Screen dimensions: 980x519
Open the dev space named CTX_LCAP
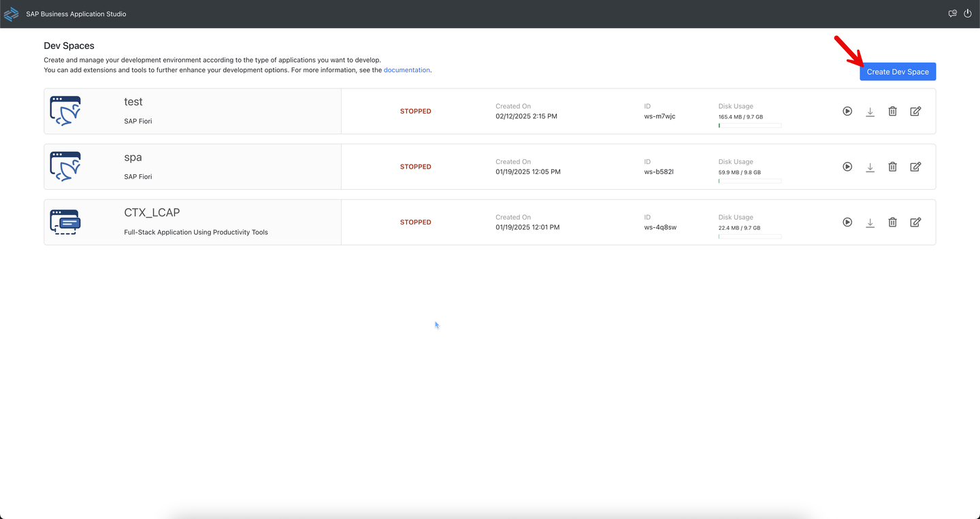(x=152, y=213)
